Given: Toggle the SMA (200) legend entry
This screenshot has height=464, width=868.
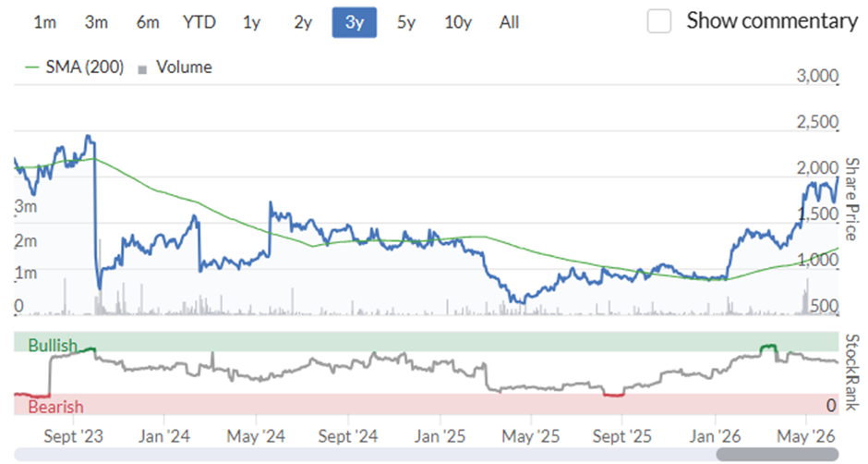Looking at the screenshot, I should click(x=75, y=67).
